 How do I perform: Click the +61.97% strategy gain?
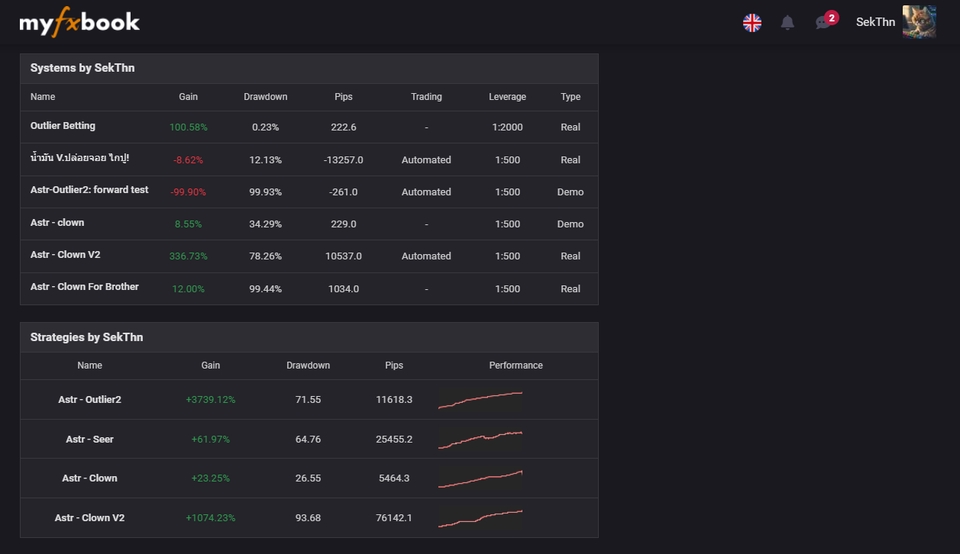point(211,440)
